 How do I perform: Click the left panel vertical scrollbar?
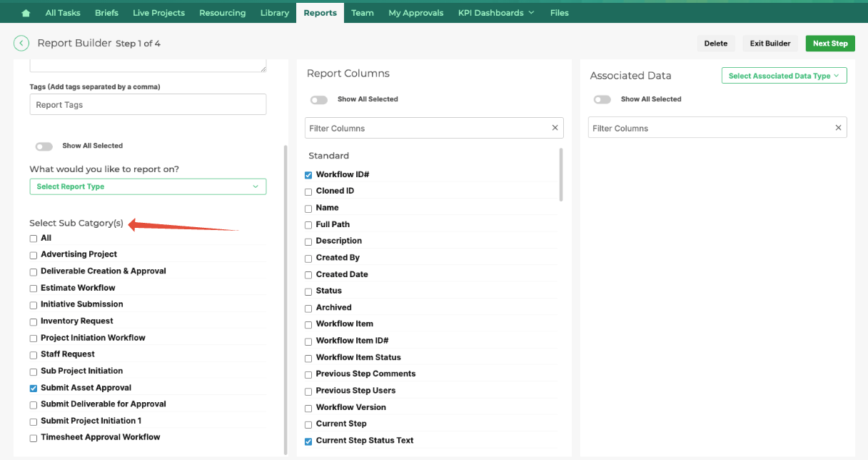pos(286,300)
